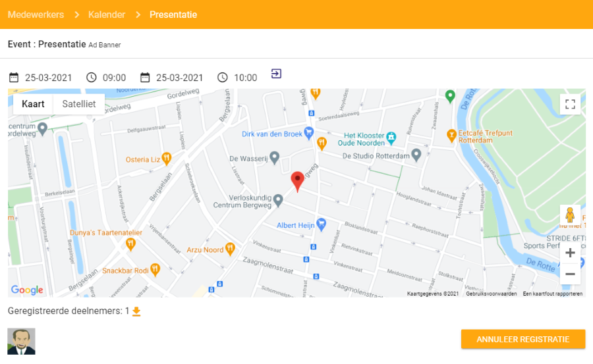
Task: Click the unlabeled restaurant marker below Dirk van den Broek
Action: 322,143
